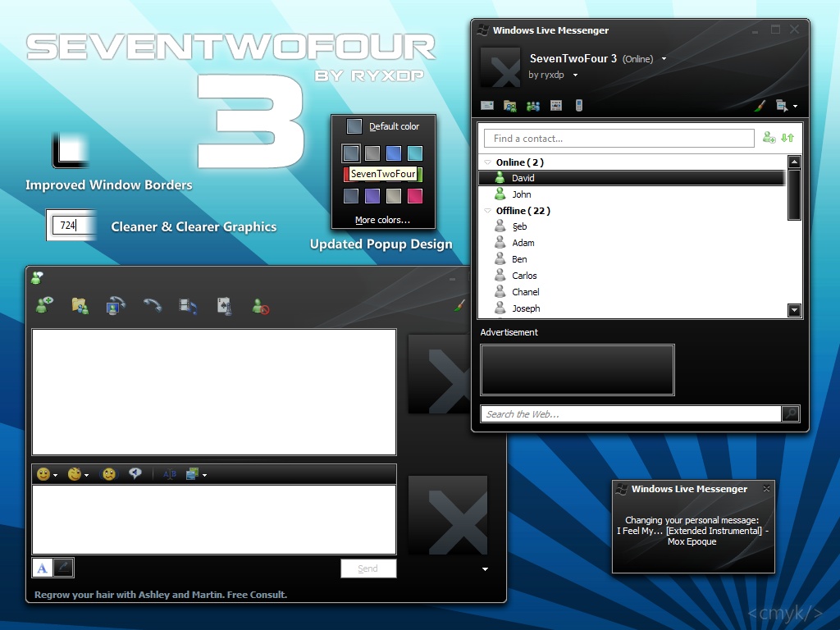Invite someone to the conversation
This screenshot has width=840, height=630.
pos(44,305)
